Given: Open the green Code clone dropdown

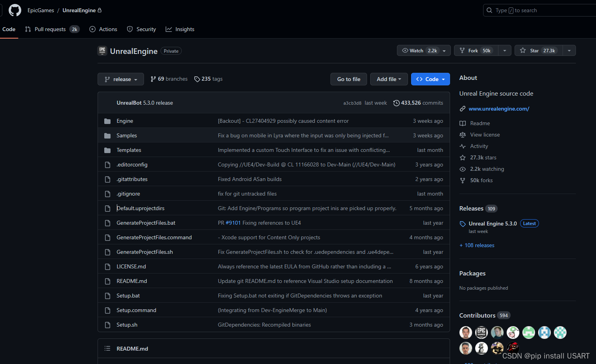Looking at the screenshot, I should coord(430,79).
